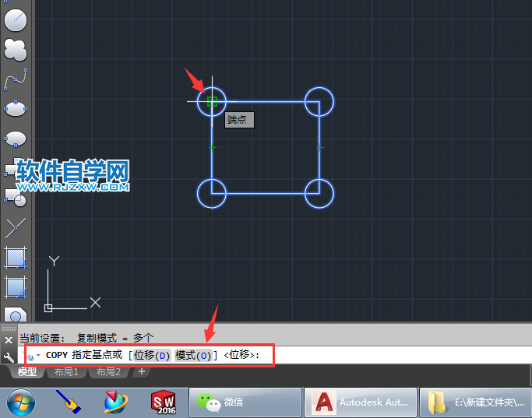Choose the 位移(D) displacement option
This screenshot has width=532, height=418.
click(152, 355)
